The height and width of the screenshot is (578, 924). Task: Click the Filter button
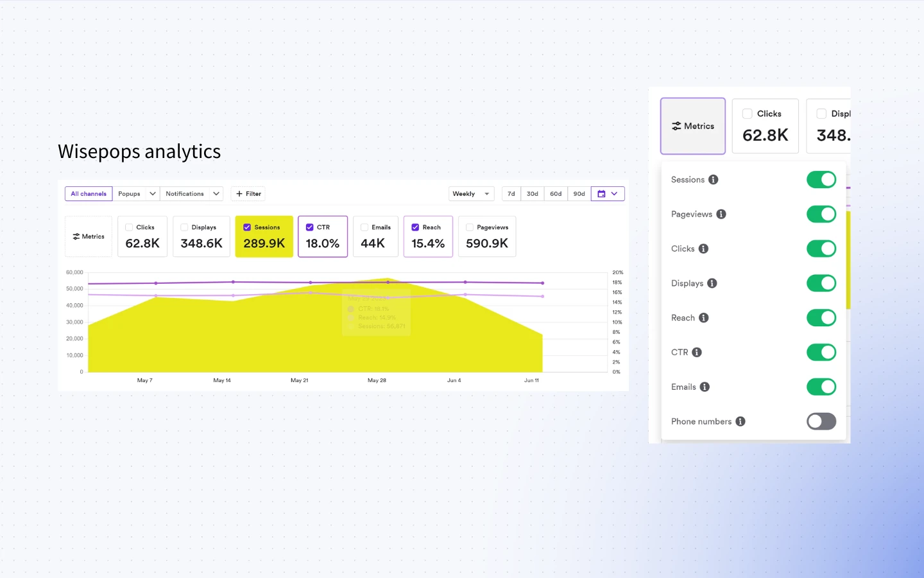tap(248, 194)
